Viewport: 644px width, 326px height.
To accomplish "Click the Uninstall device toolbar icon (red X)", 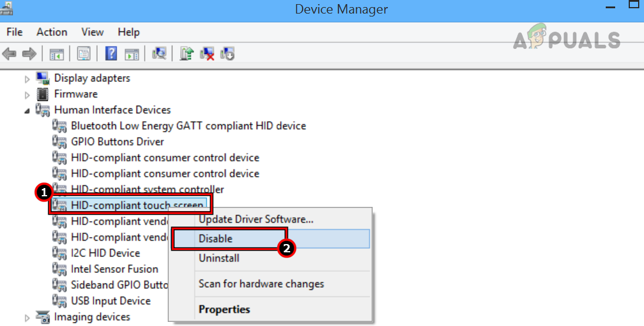I will [x=207, y=54].
